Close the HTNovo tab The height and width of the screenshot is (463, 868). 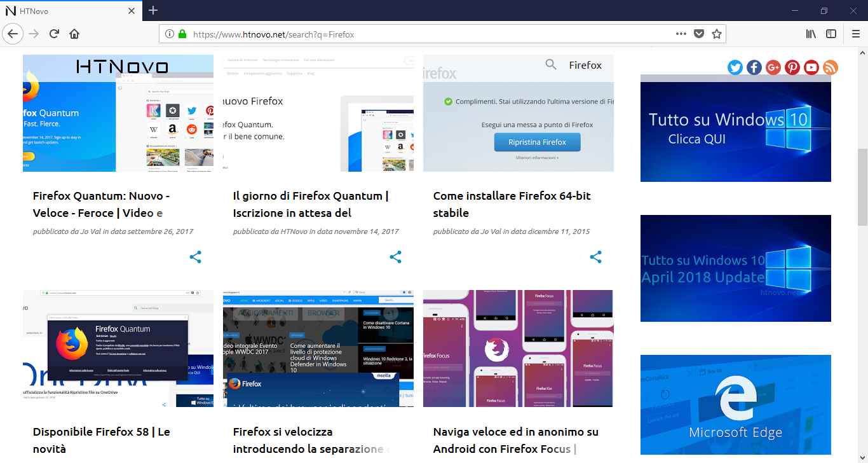click(x=132, y=11)
